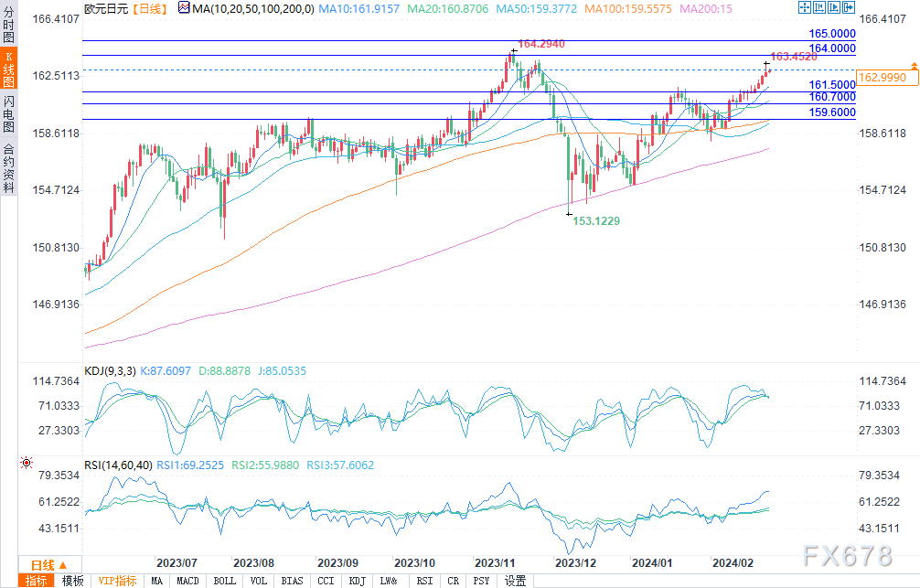The image size is (920, 588).
Task: Click the export arrow icon
Action: click(x=849, y=7)
